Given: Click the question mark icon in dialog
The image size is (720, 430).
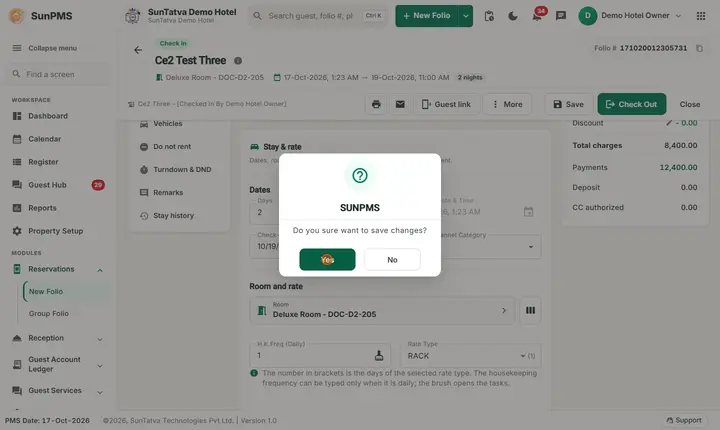Looking at the screenshot, I should click(360, 175).
